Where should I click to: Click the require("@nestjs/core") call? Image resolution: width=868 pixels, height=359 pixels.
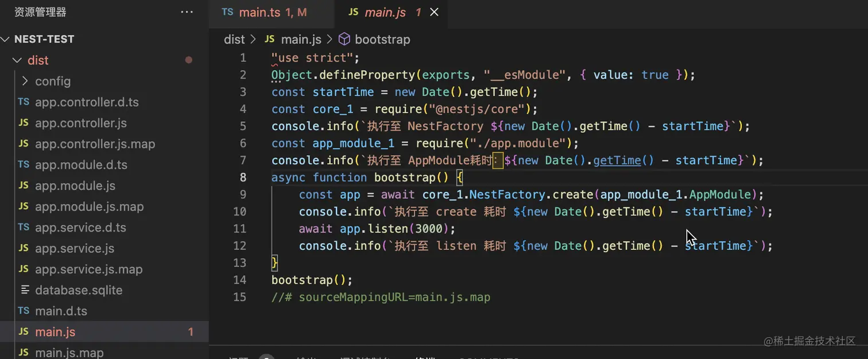click(x=456, y=109)
